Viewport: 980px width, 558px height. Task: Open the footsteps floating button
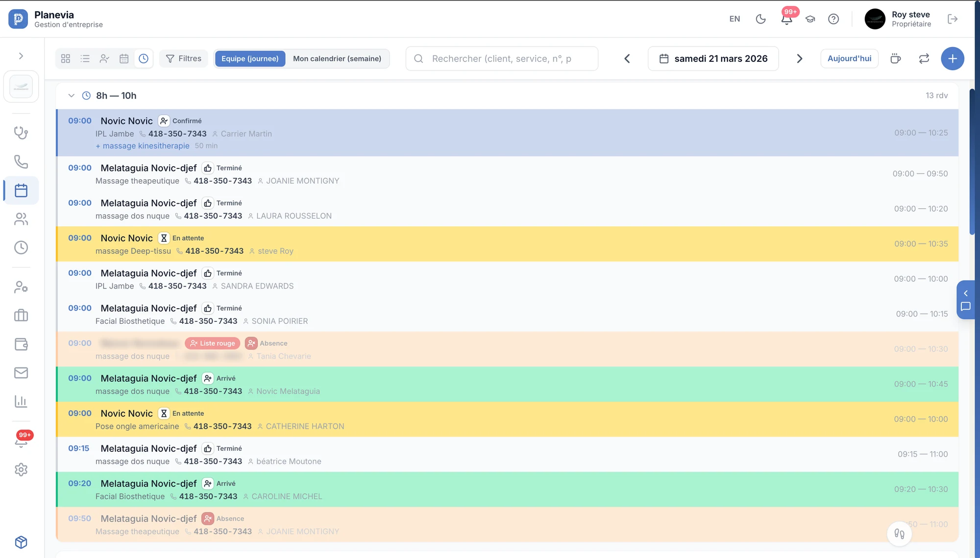click(x=899, y=534)
